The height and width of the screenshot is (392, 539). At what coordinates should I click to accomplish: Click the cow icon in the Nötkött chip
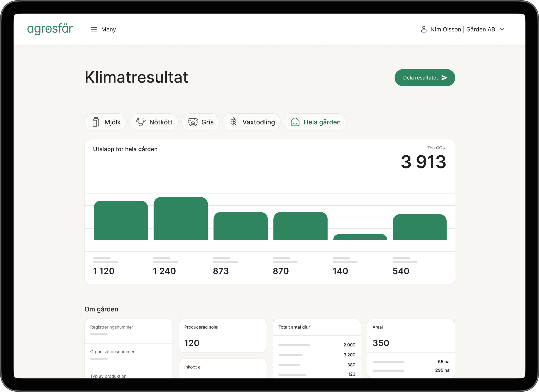(x=141, y=122)
